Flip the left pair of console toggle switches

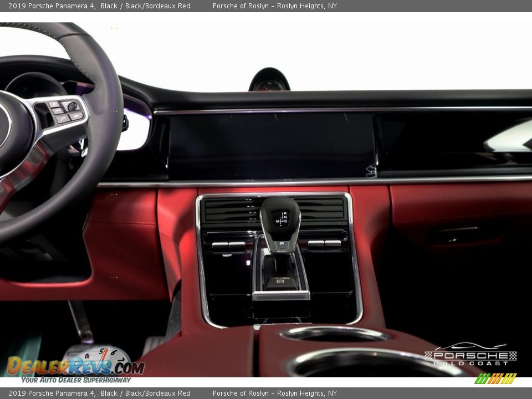coord(228,244)
